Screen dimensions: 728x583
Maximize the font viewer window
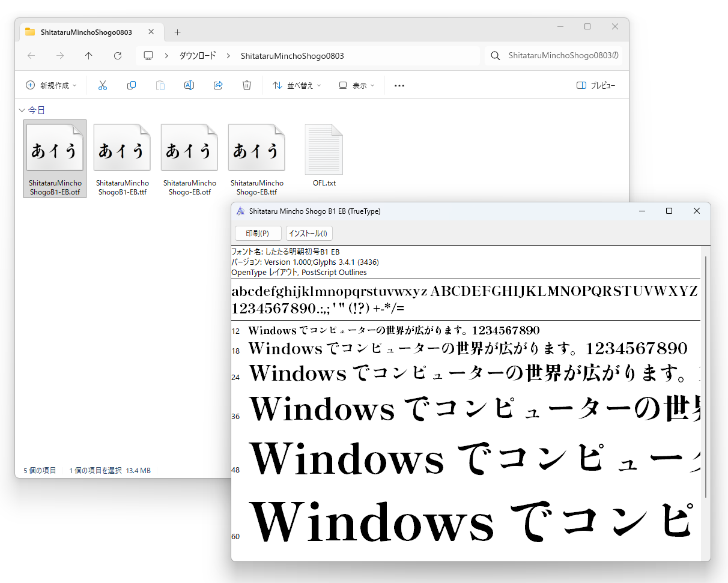pos(669,211)
